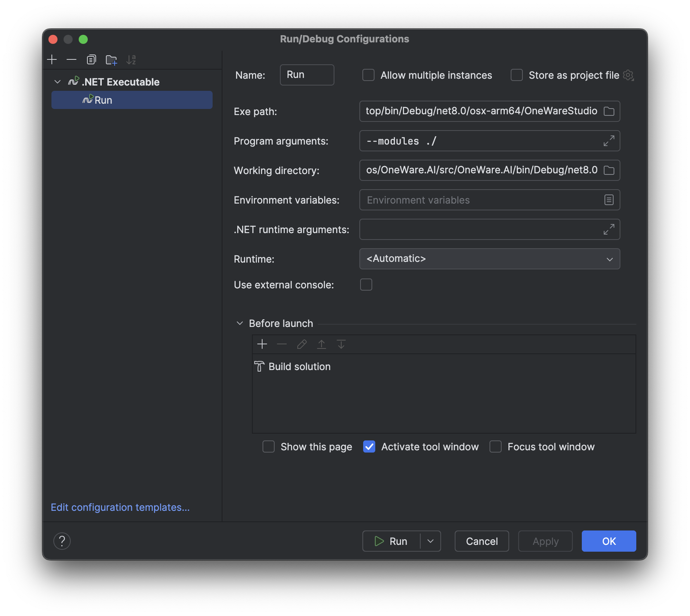Screen dimensions: 690x616
Task: Uncheck Activate tool window
Action: pyautogui.click(x=369, y=447)
